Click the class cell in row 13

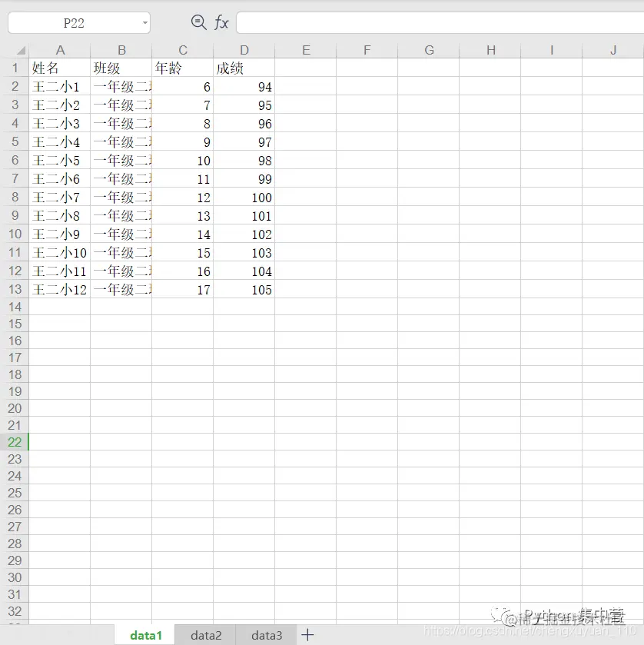[121, 290]
